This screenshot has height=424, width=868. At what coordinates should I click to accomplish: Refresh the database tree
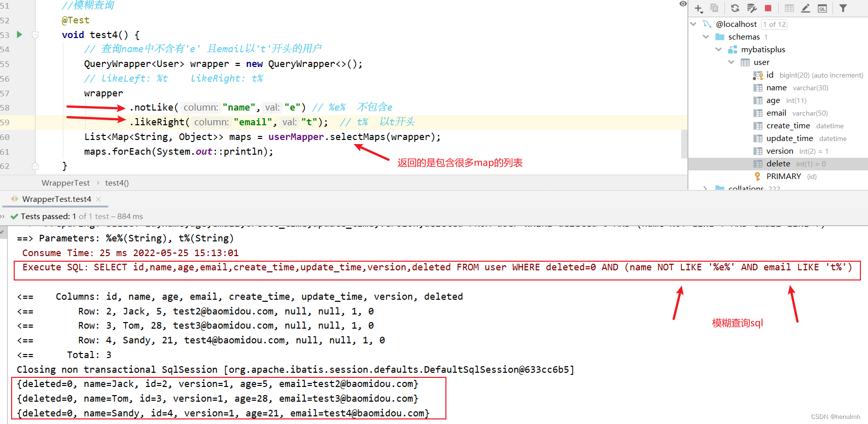coord(735,8)
